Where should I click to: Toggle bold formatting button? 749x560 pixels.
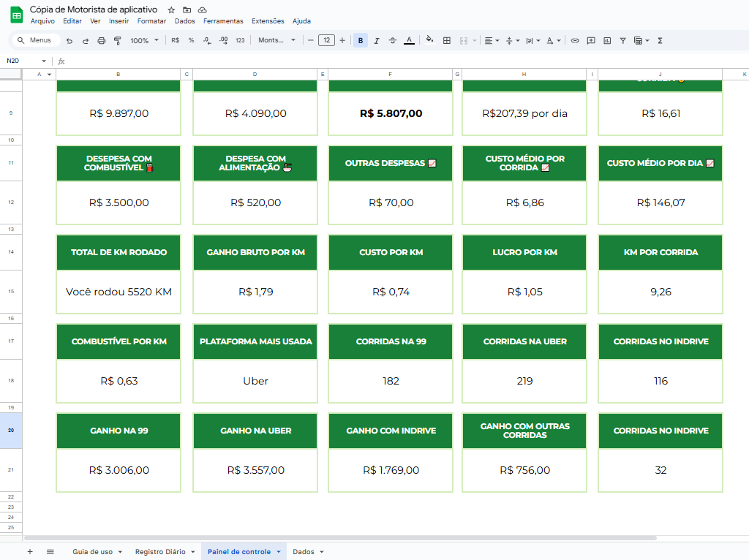(361, 41)
